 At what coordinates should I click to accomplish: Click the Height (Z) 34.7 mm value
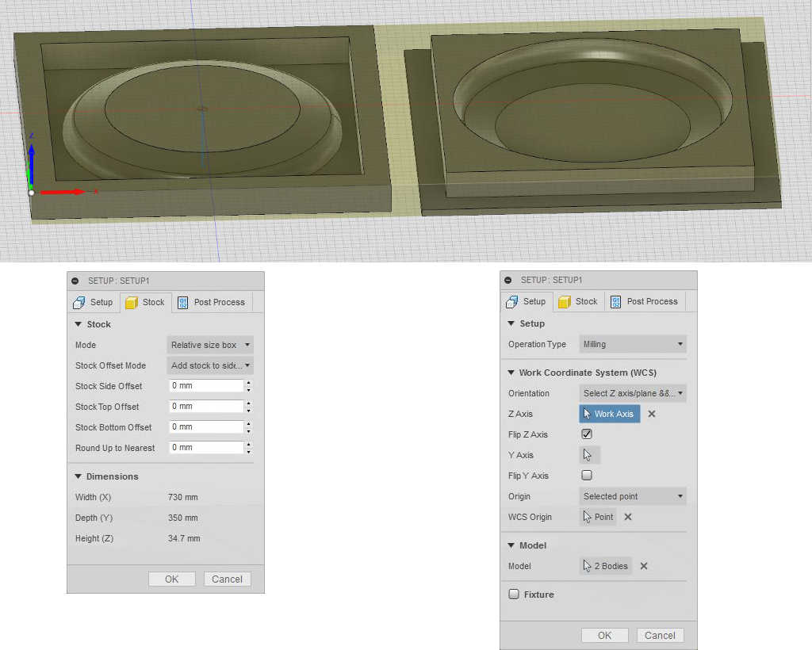click(184, 539)
